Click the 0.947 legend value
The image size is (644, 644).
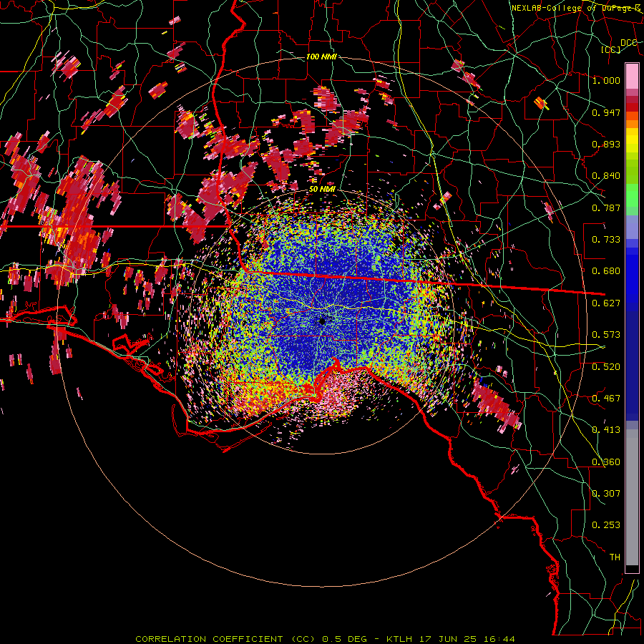click(x=606, y=112)
